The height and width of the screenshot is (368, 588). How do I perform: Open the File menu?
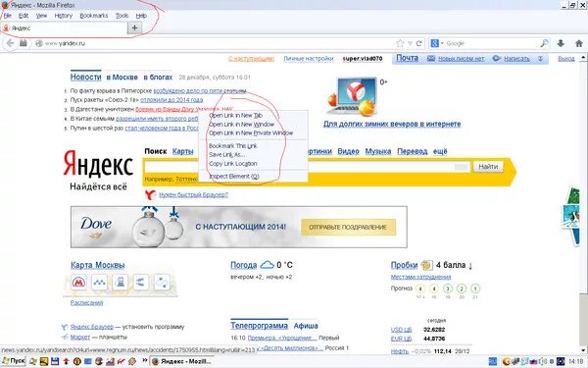[x=8, y=16]
